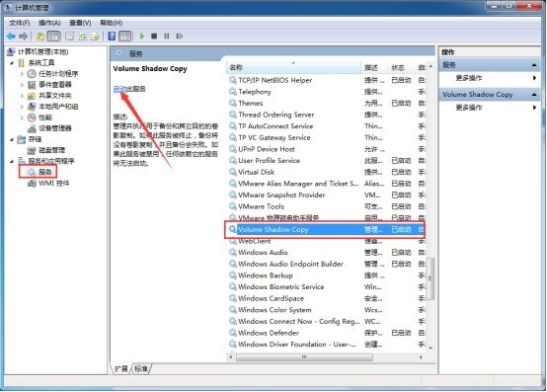
Task: Click the blue Help question mark icon
Action: point(112,36)
